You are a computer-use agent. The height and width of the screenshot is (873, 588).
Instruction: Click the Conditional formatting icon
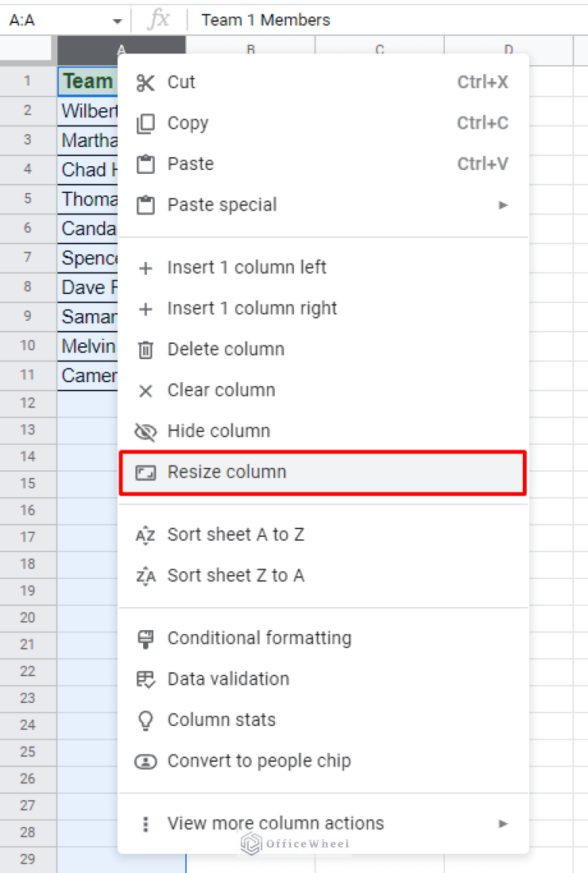(x=145, y=638)
